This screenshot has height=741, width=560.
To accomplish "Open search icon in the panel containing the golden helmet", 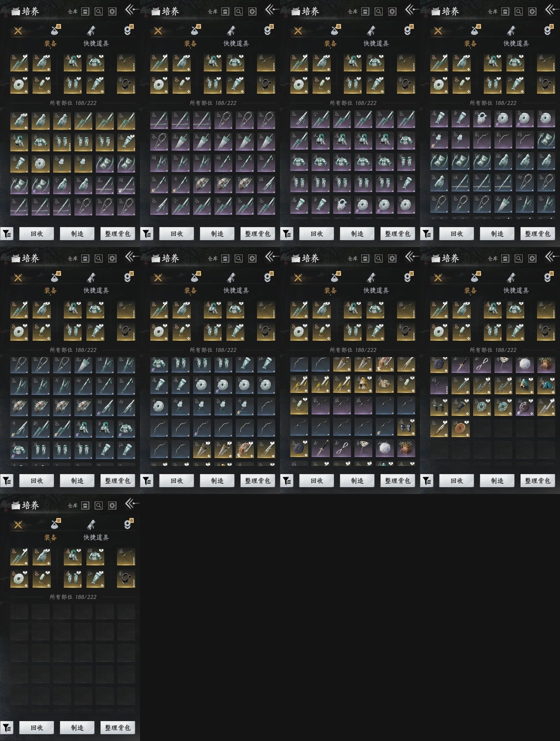I will click(379, 258).
